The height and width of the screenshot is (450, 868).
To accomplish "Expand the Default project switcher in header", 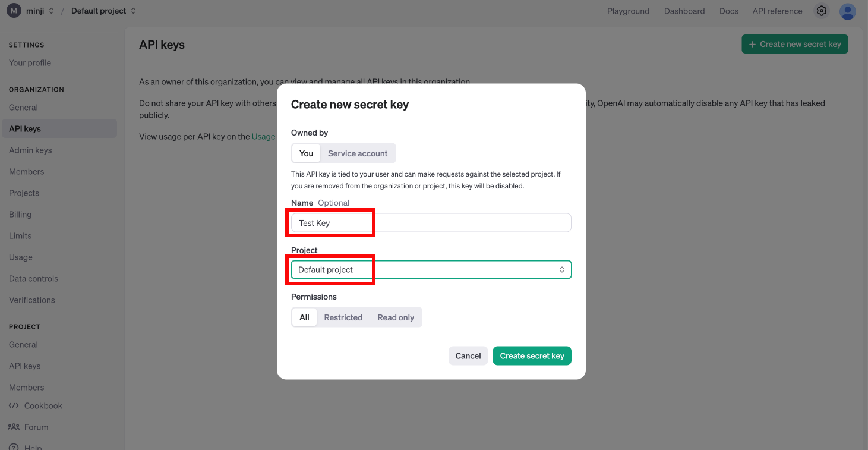I will (103, 11).
